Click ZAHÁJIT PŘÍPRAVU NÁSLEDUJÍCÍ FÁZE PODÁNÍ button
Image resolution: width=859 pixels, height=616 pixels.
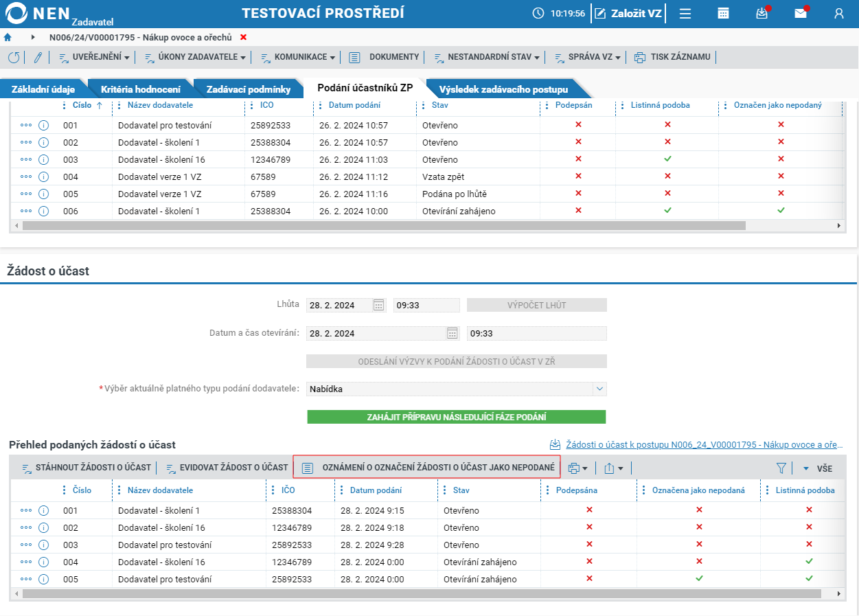[457, 417]
